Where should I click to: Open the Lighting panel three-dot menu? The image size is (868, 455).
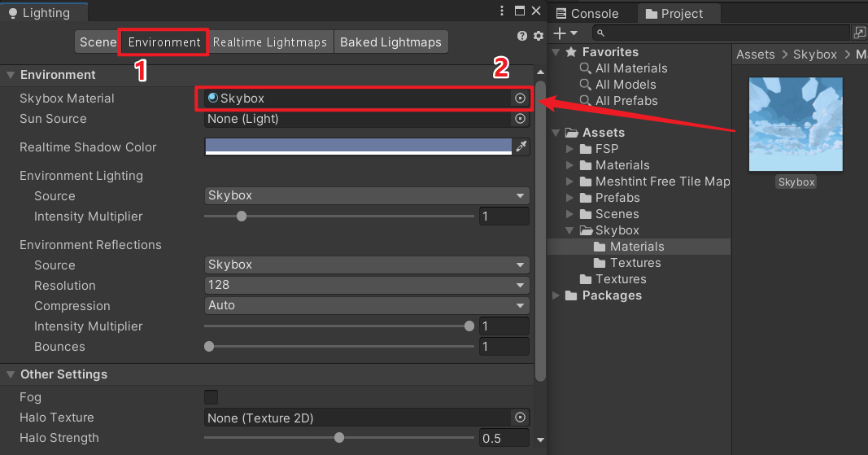502,11
